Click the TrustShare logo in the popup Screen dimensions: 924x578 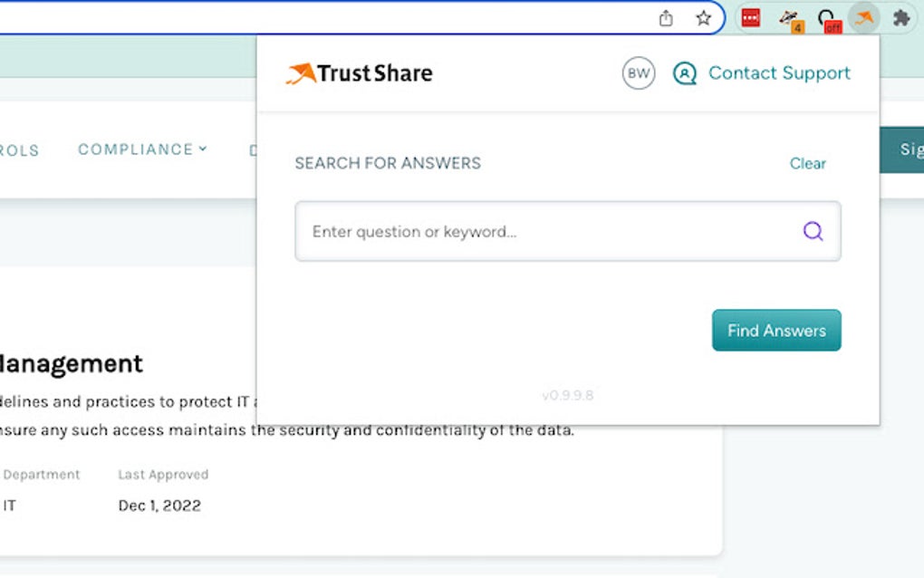(357, 72)
